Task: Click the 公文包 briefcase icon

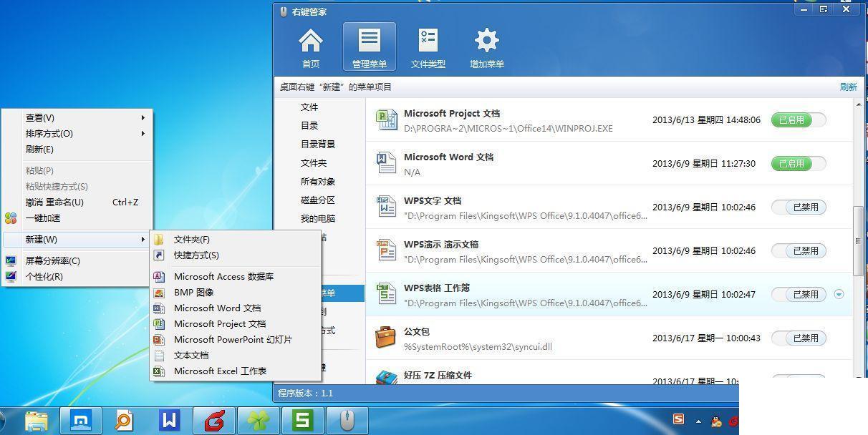Action: click(x=387, y=338)
